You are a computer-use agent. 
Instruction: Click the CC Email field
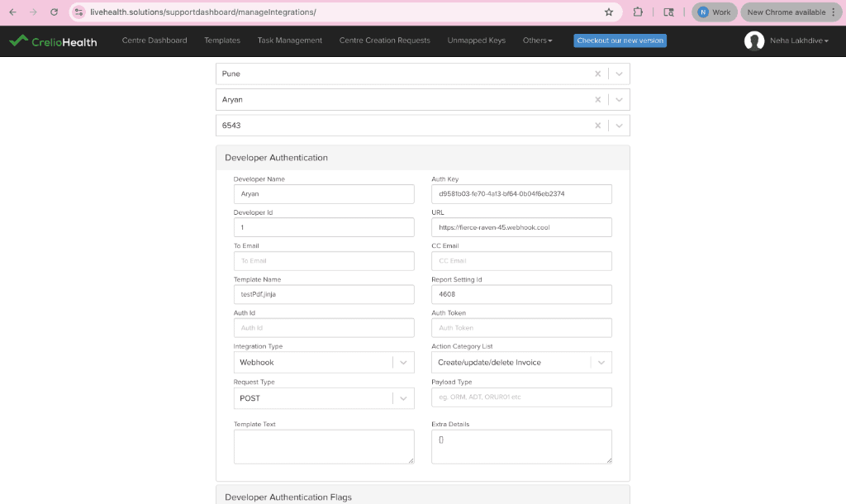522,260
